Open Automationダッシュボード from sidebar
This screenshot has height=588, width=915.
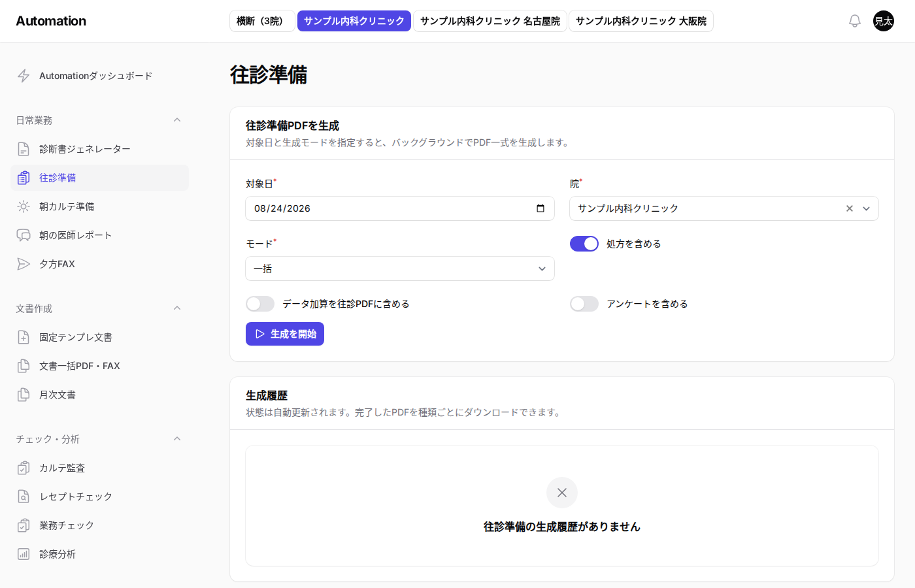[x=99, y=76]
